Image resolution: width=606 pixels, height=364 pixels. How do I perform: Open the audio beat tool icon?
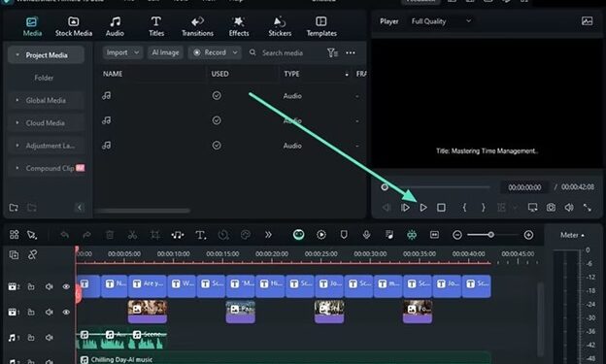point(178,235)
